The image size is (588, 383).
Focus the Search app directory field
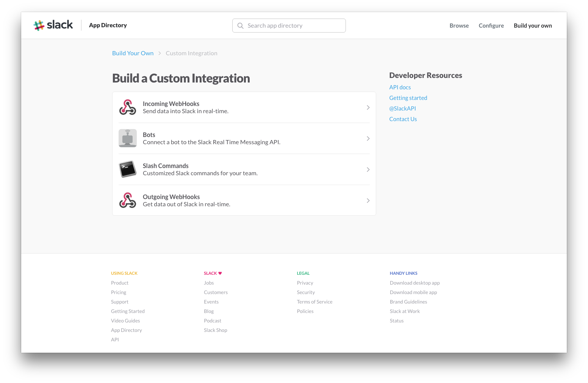[289, 26]
